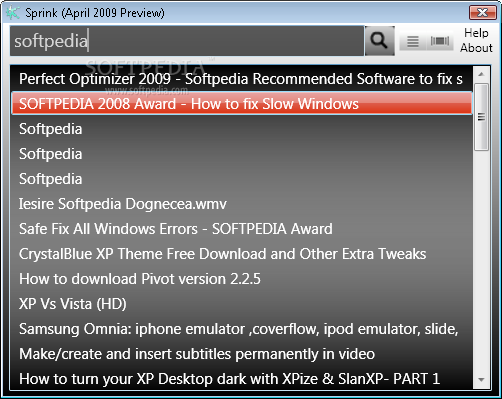
Task: Switch to filmstrip thumbnail view icon
Action: pyautogui.click(x=440, y=41)
